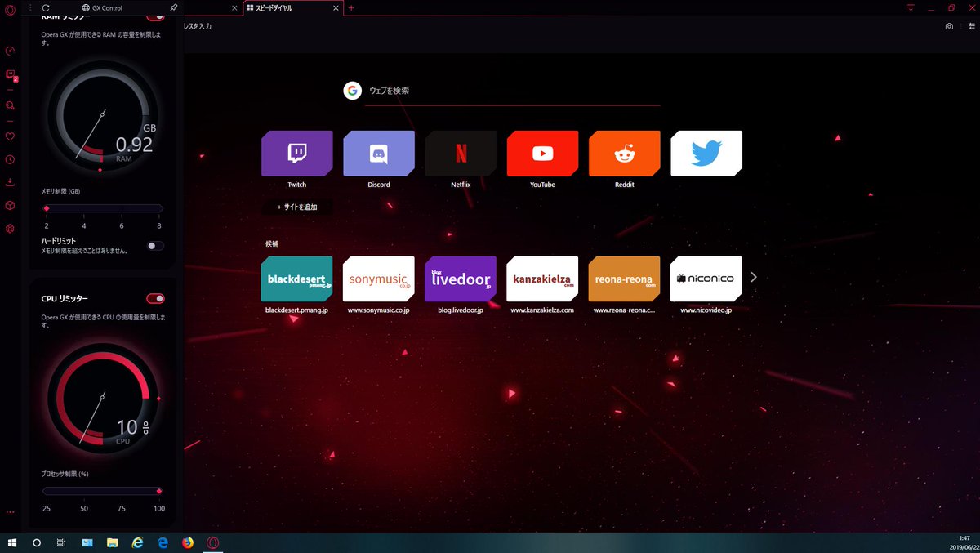Screen dimensions: 980x553
Task: Toggle the RAM limiter switch
Action: pos(155,16)
